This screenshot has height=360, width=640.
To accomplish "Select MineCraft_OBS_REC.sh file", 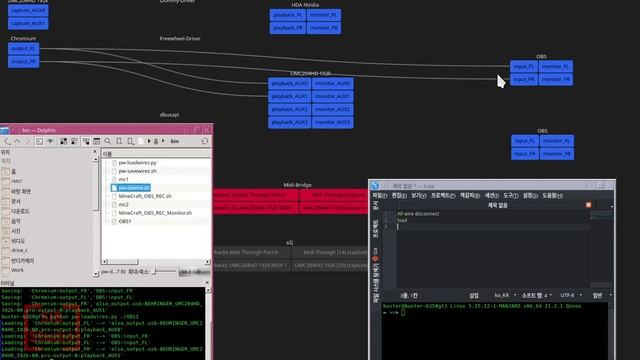I will coord(145,196).
